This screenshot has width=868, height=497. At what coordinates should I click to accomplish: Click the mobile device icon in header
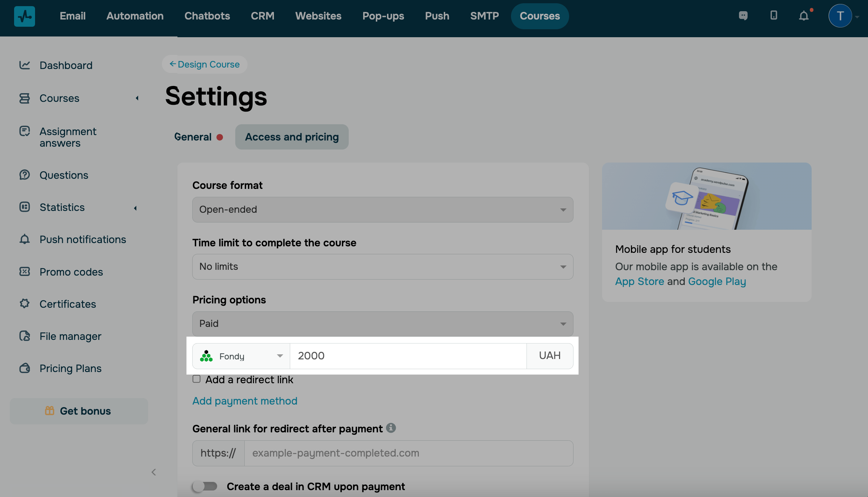[774, 16]
